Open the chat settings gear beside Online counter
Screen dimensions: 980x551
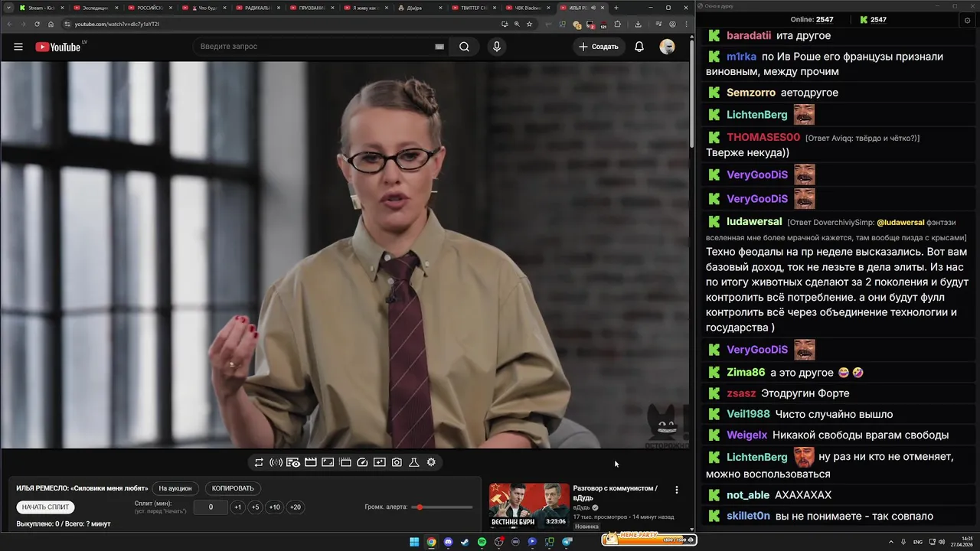[x=968, y=20]
